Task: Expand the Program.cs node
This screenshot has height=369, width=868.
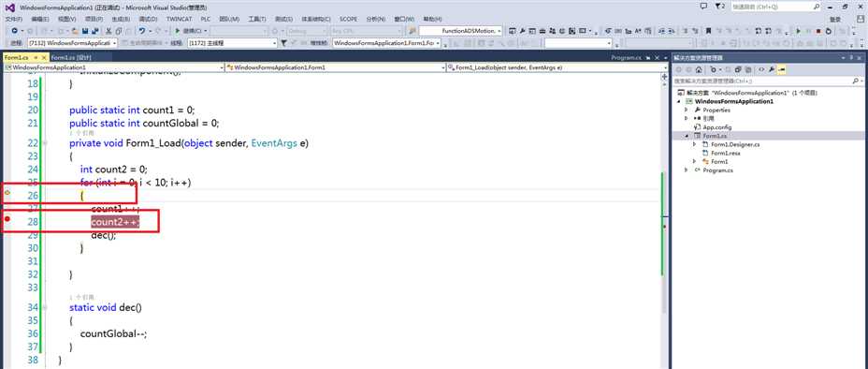Action: pyautogui.click(x=687, y=170)
